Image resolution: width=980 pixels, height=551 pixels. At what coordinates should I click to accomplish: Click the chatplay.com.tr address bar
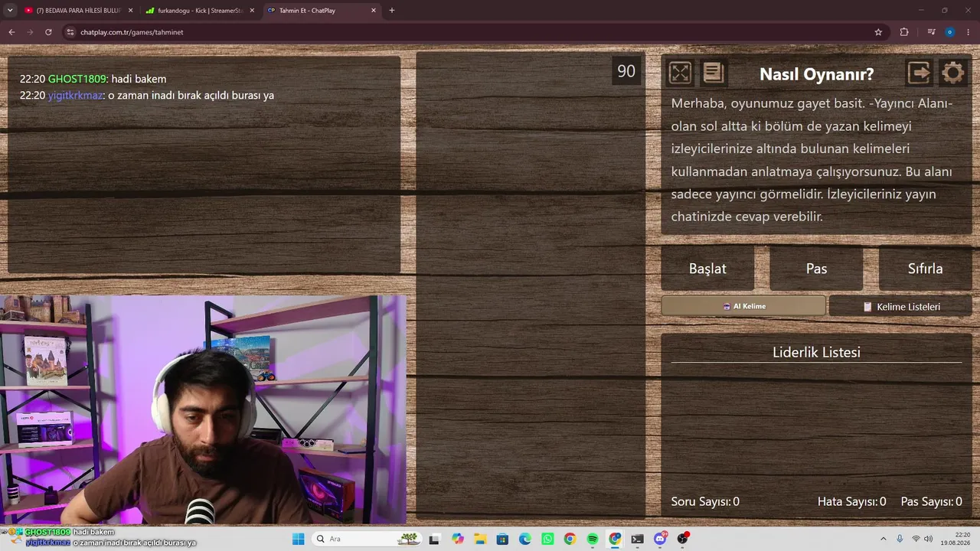[x=475, y=32]
